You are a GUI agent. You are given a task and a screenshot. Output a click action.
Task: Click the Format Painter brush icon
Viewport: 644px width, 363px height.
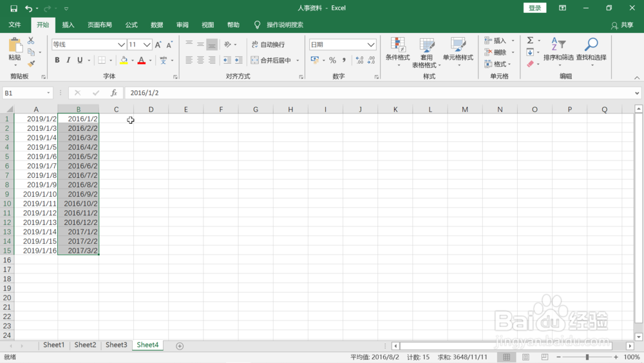pos(31,64)
